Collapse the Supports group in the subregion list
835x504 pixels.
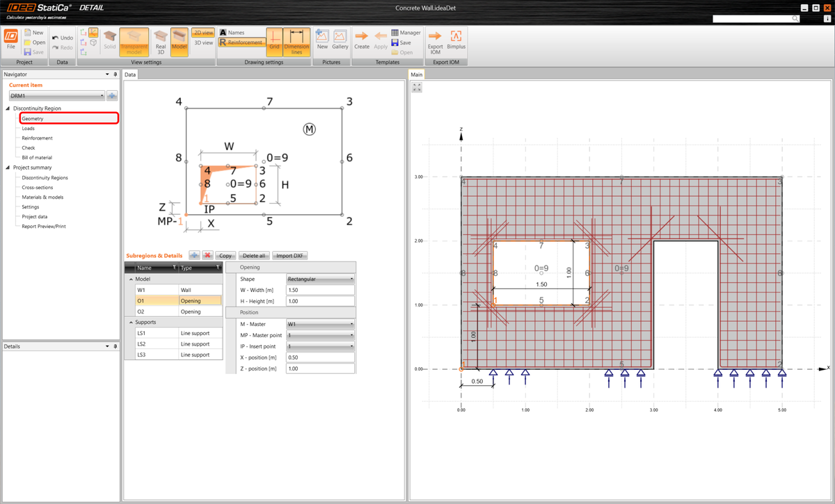point(131,322)
